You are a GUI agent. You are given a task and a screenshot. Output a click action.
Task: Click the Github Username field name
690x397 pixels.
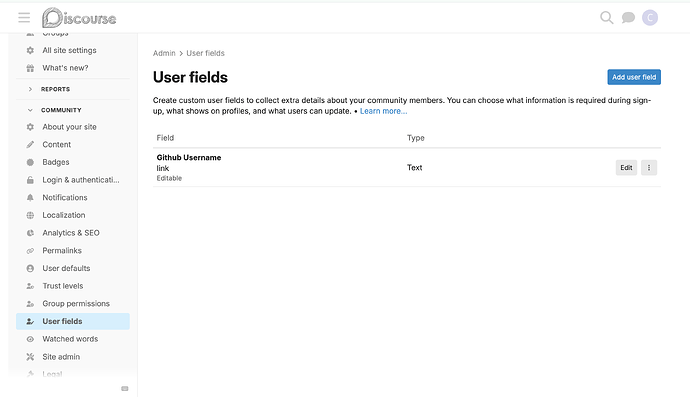(x=189, y=158)
